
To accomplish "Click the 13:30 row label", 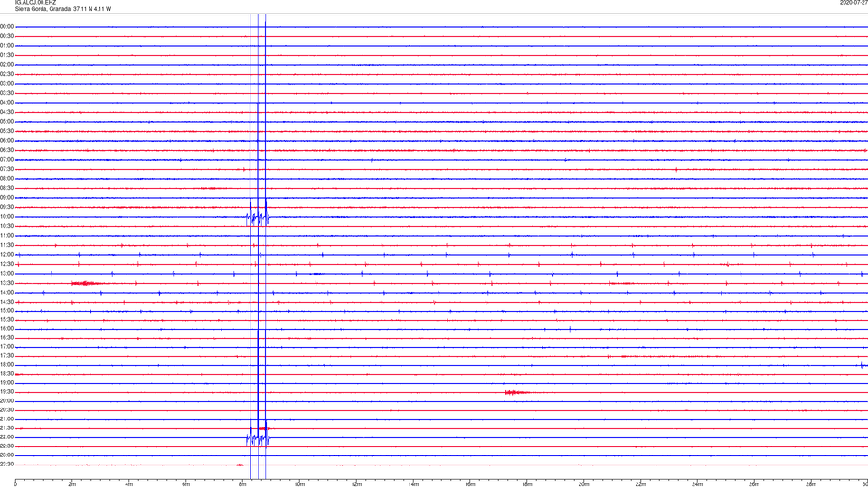I will (6, 283).
